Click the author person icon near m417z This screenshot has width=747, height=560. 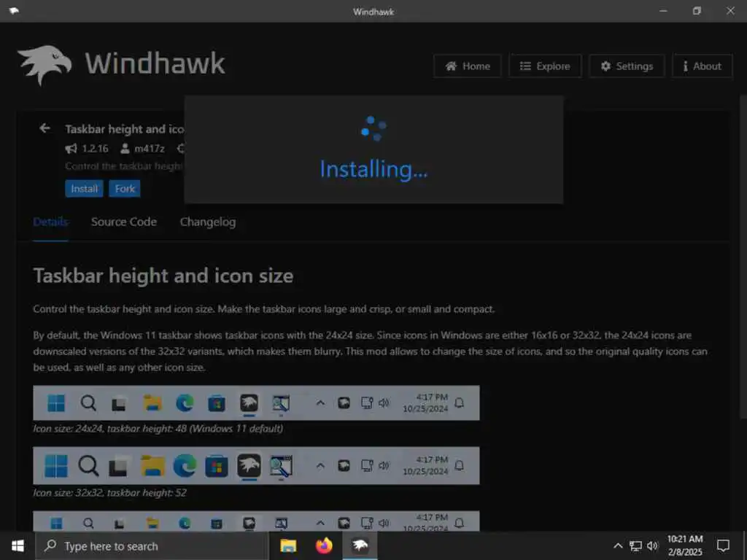pyautogui.click(x=125, y=149)
